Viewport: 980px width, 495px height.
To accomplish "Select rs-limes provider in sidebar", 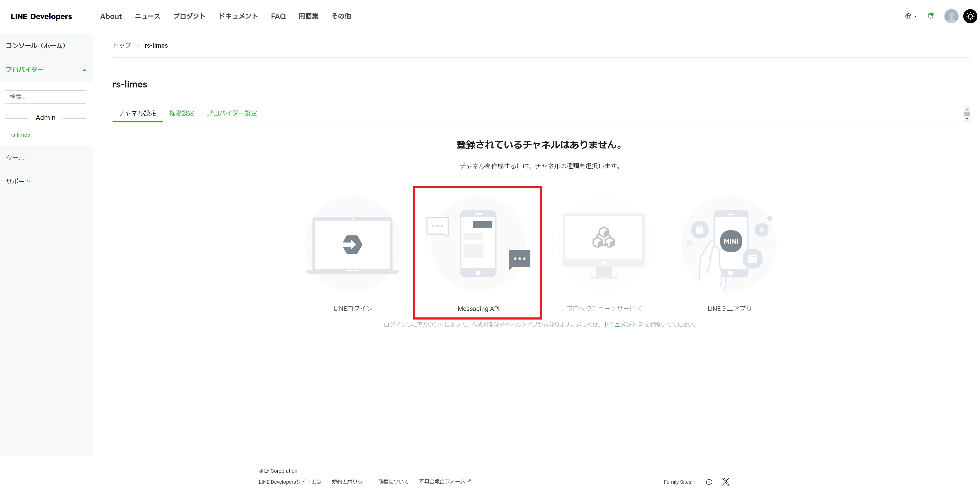I will 20,135.
